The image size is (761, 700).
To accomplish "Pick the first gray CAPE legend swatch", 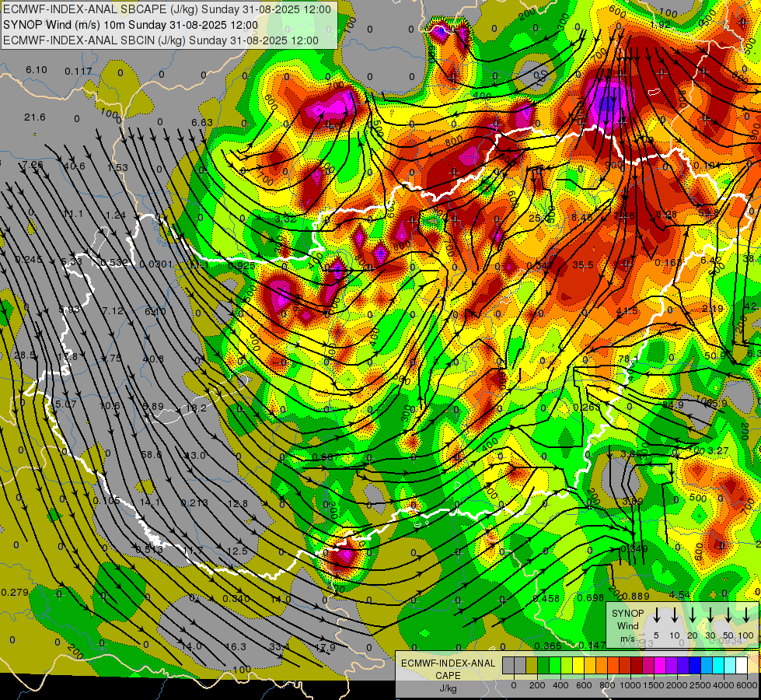I will click(508, 666).
